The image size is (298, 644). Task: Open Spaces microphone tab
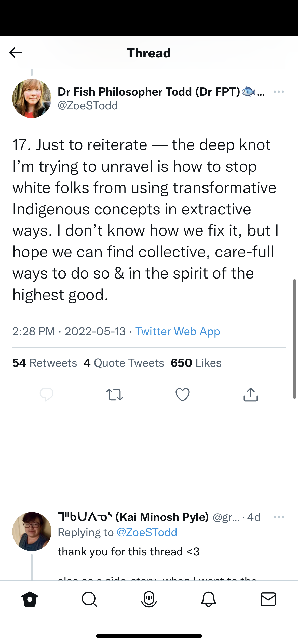point(149,599)
